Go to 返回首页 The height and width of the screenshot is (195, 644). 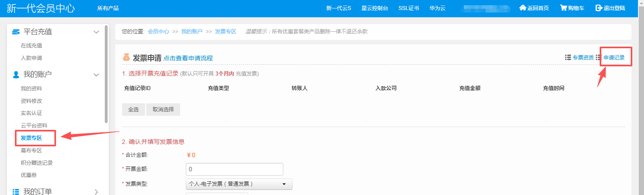(538, 8)
